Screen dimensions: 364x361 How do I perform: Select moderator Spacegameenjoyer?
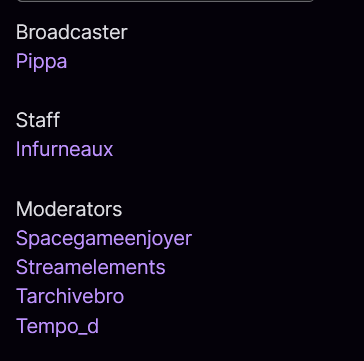tap(104, 239)
